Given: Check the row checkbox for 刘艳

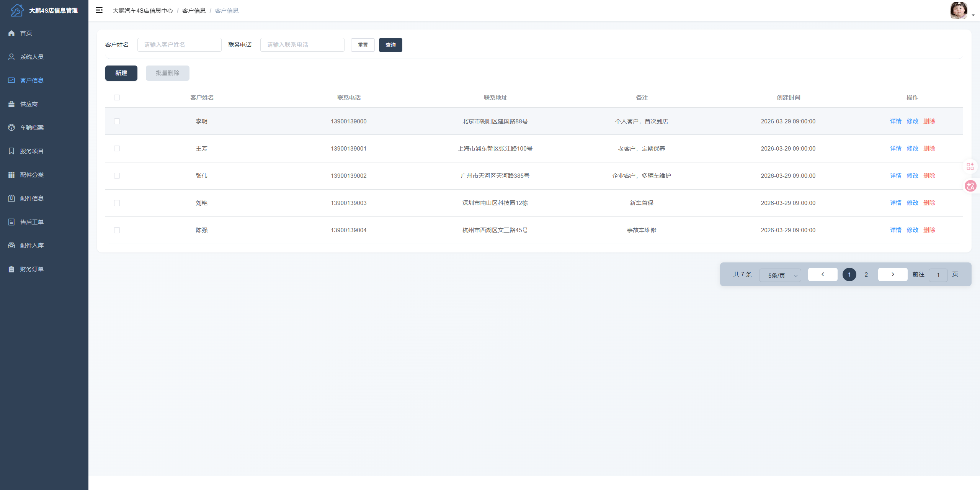Looking at the screenshot, I should tap(117, 203).
